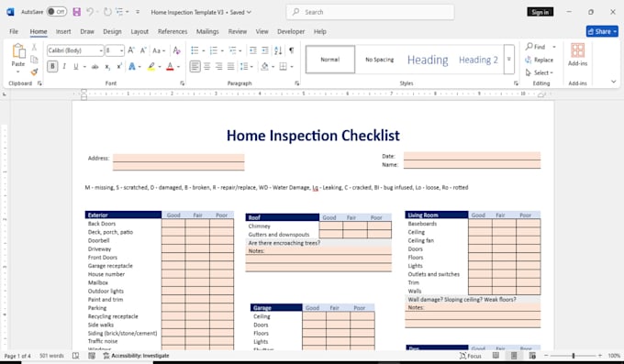Expand the Styles gallery arrow
624x364 pixels.
[509, 60]
